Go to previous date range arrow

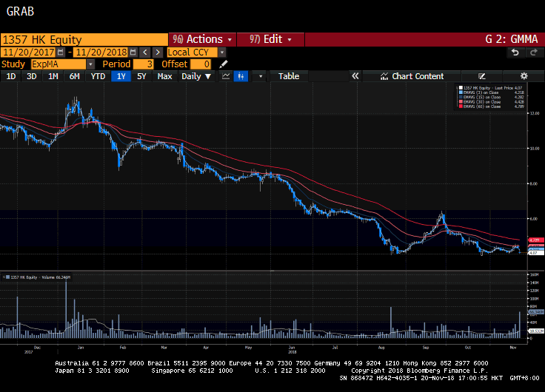tap(145, 53)
